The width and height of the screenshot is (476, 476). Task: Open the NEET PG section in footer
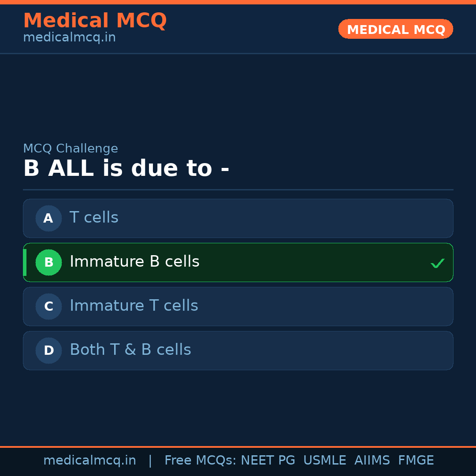pos(268,460)
